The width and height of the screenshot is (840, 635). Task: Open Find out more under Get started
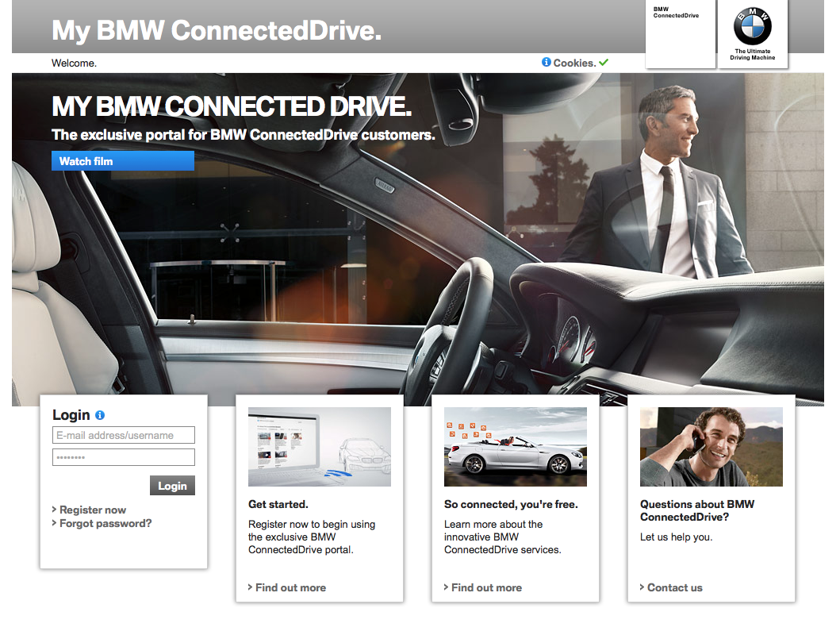coord(290,587)
